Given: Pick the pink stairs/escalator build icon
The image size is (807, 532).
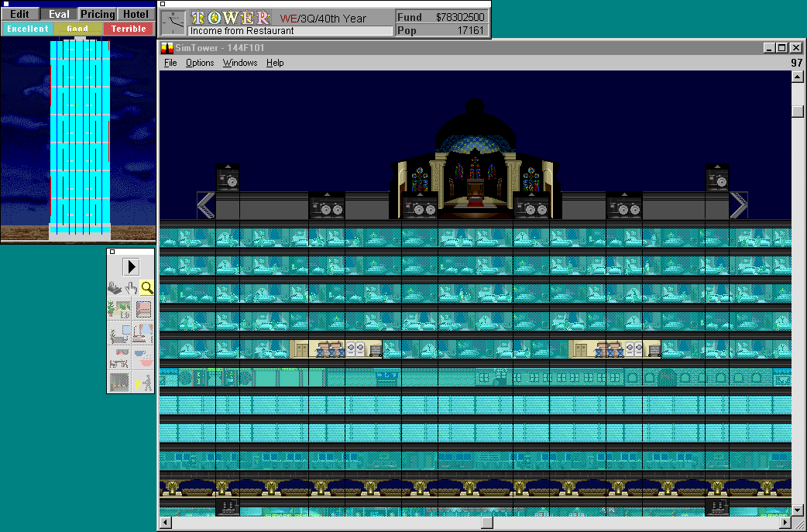Looking at the screenshot, I should coord(143,310).
